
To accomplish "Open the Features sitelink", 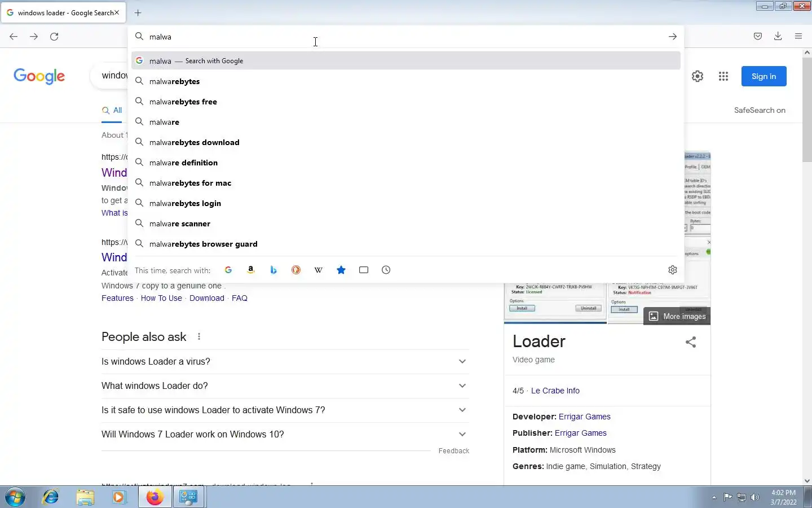I will tap(117, 298).
